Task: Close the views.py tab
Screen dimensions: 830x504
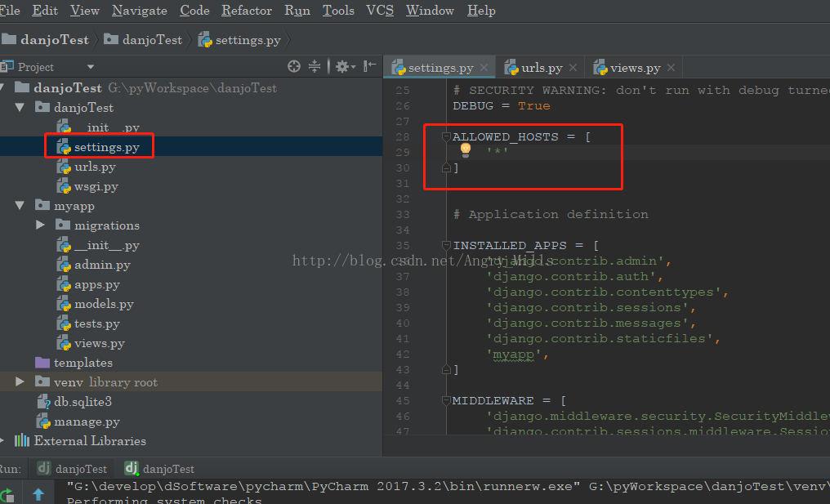Action: click(672, 68)
